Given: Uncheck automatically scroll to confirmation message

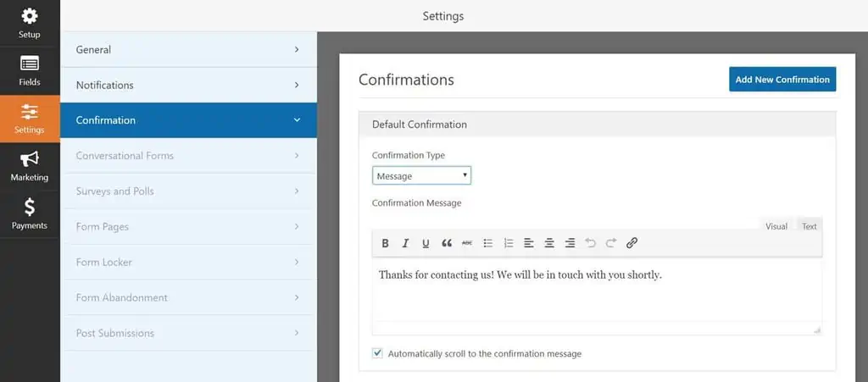Looking at the screenshot, I should coord(377,353).
